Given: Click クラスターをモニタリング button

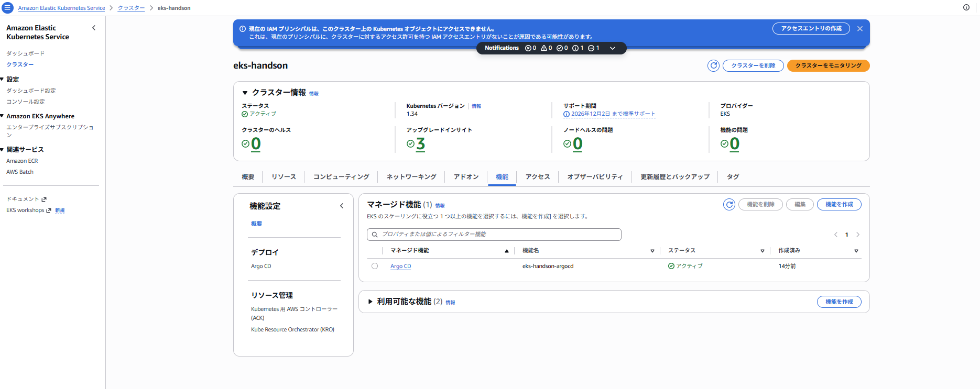Looking at the screenshot, I should pyautogui.click(x=829, y=65).
